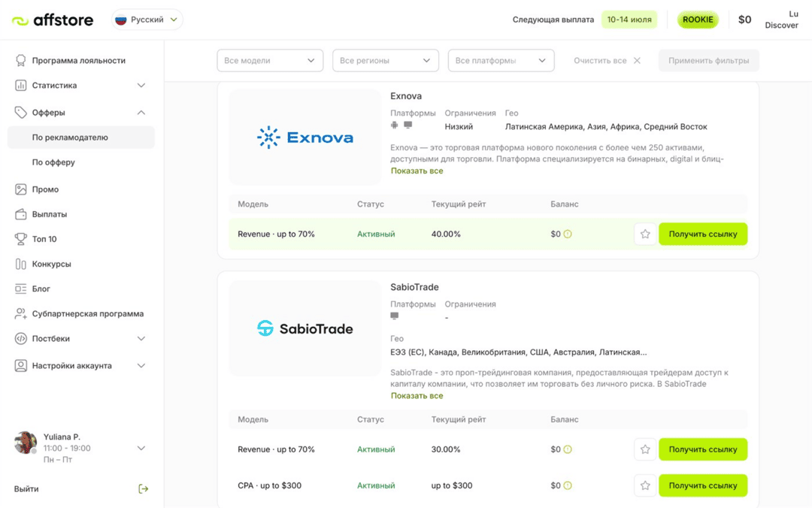Click the Exnova logo thumbnail
This screenshot has height=508, width=812.
click(x=305, y=138)
